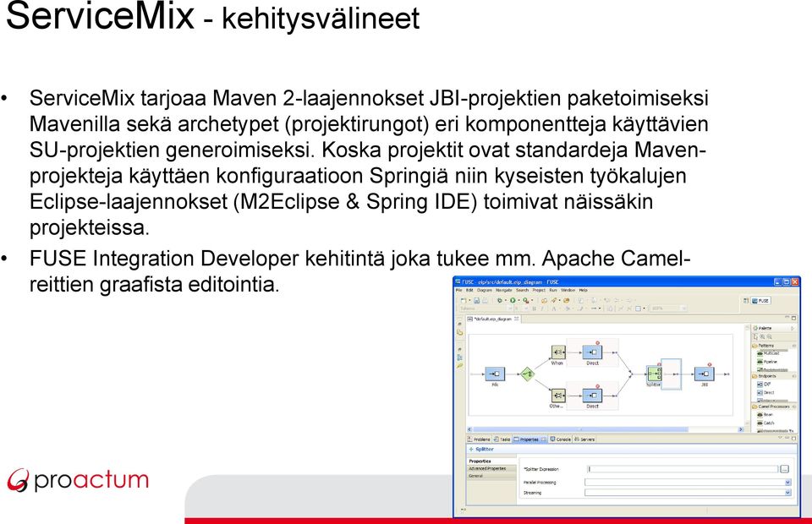Click the Open Perspective icon
The width and height of the screenshot is (812, 524).
pos(746,301)
